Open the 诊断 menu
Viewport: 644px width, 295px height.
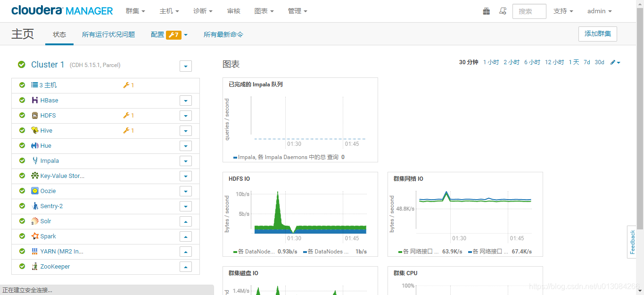203,11
